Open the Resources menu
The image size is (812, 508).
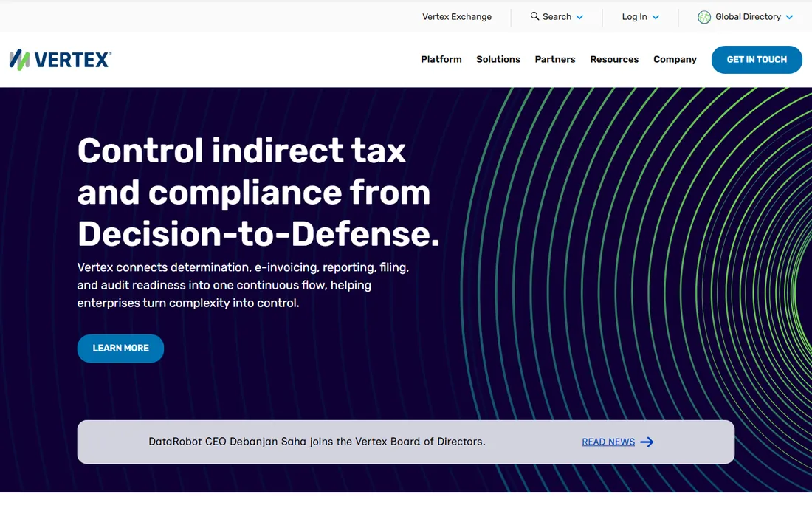[x=614, y=59]
